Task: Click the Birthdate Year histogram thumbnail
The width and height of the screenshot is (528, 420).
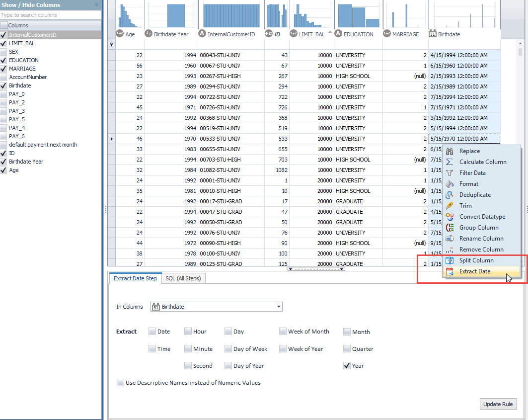Action: [171, 15]
